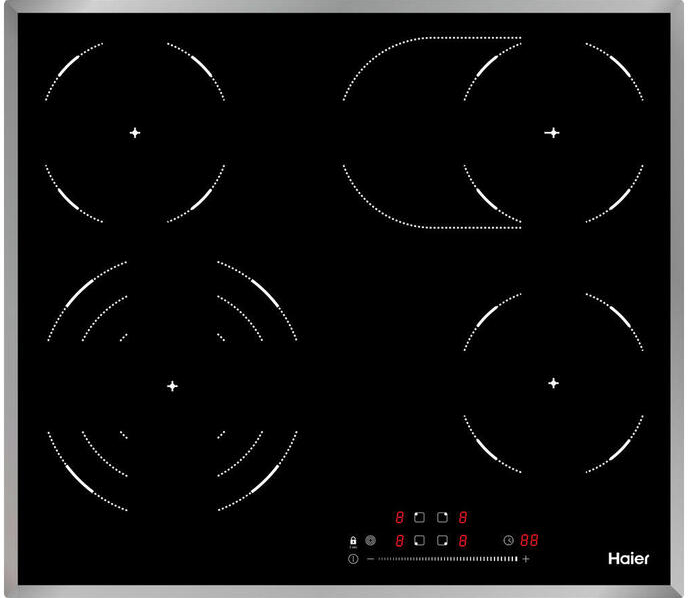Click the center cross of top-left burner
Viewport: 689px width, 598px height.
click(135, 132)
